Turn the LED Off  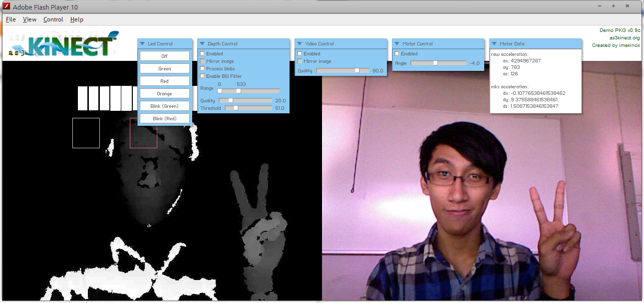[x=164, y=55]
